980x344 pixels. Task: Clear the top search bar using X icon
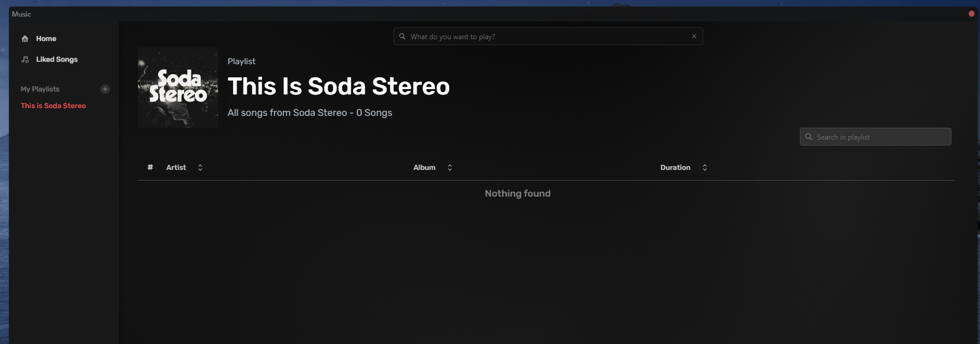point(694,36)
